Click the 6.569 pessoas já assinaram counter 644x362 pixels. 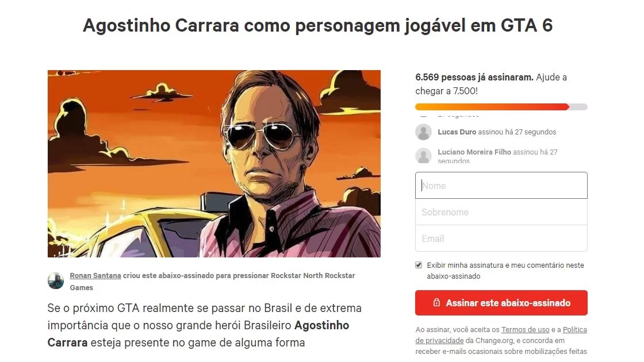coord(474,77)
